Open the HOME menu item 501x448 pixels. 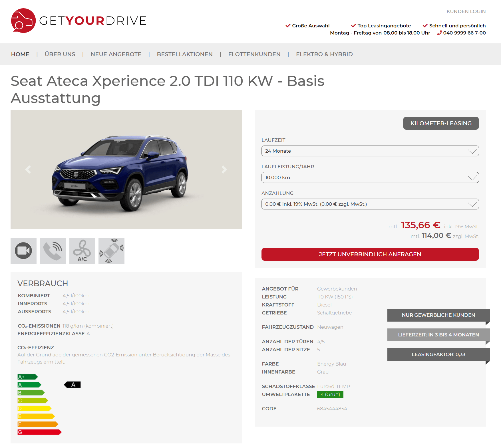pos(20,54)
